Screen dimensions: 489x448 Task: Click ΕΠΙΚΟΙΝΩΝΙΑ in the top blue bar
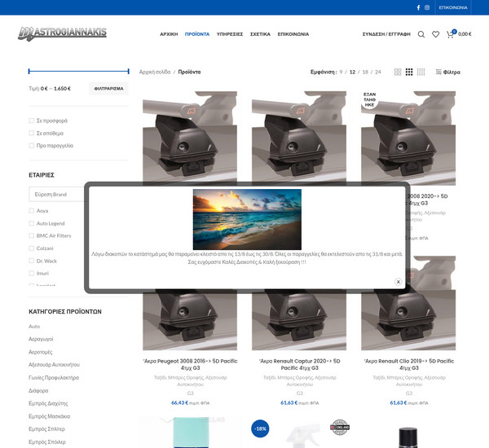(453, 7)
